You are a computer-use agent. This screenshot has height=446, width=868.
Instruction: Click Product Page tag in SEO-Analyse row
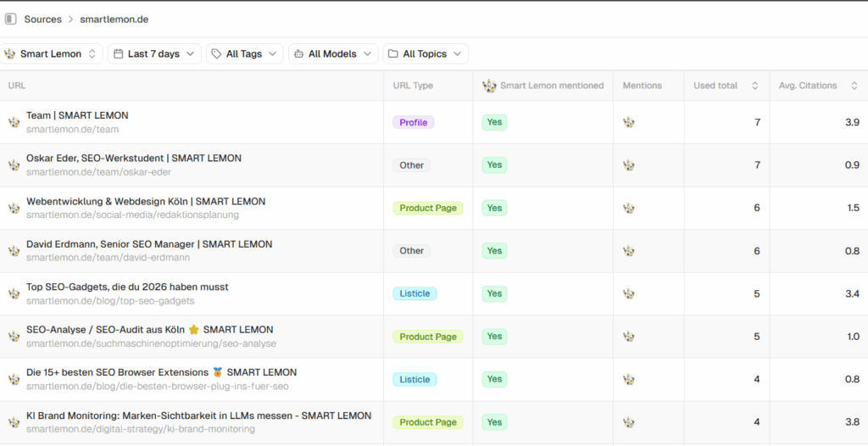(428, 337)
